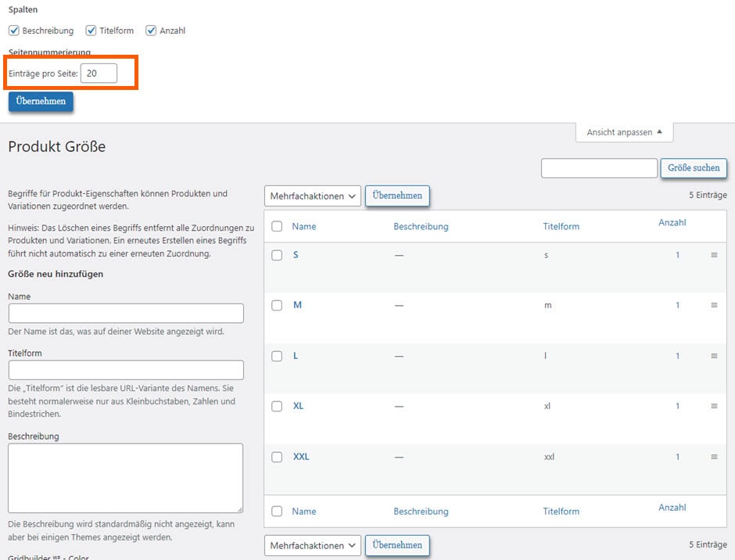735x560 pixels.
Task: Uncheck the Beschreibung column checkbox under Spalten
Action: (14, 31)
